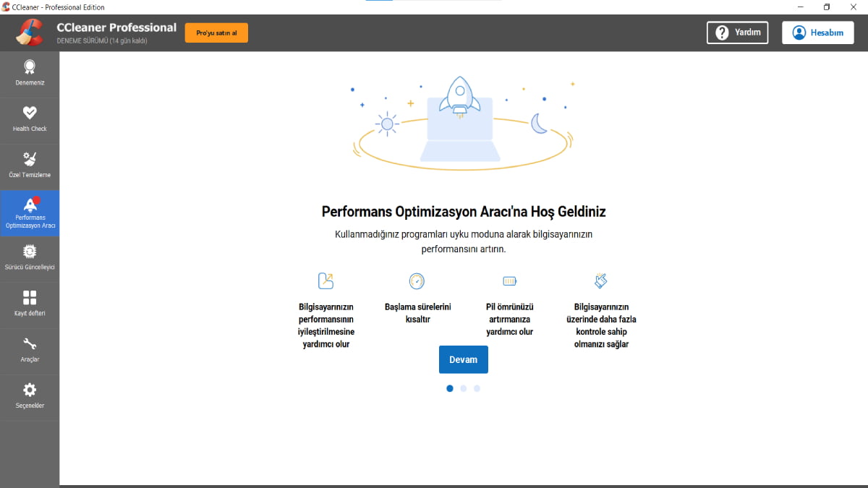Jump to the second carousel page dot
This screenshot has height=488, width=868.
tap(463, 388)
